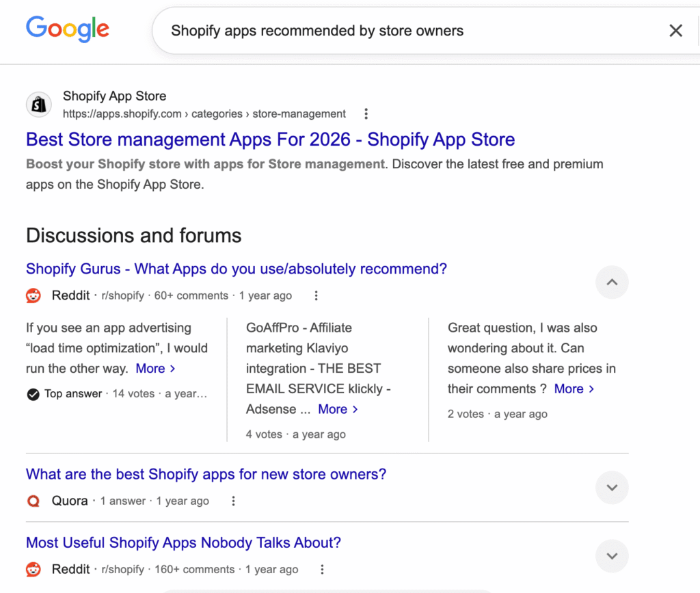
Task: Open three-dot menu beside 160+ comments
Action: point(322,569)
